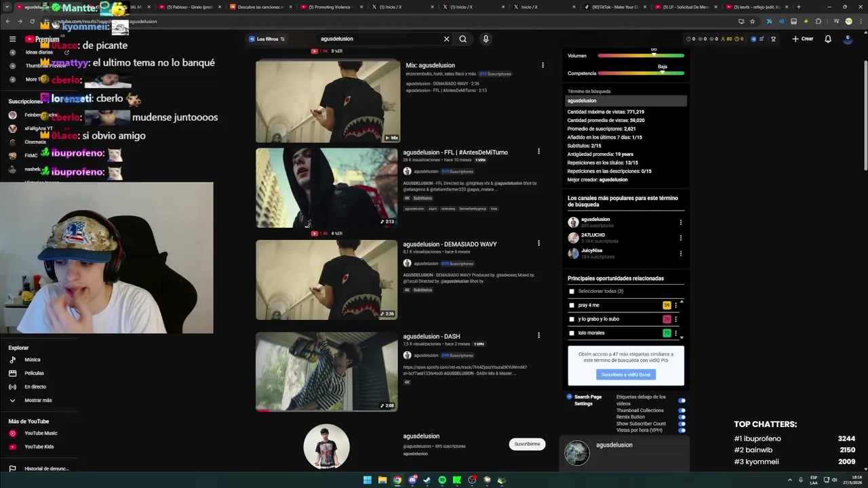Open options menu for DASH video
868x488 pixels.
(x=538, y=335)
